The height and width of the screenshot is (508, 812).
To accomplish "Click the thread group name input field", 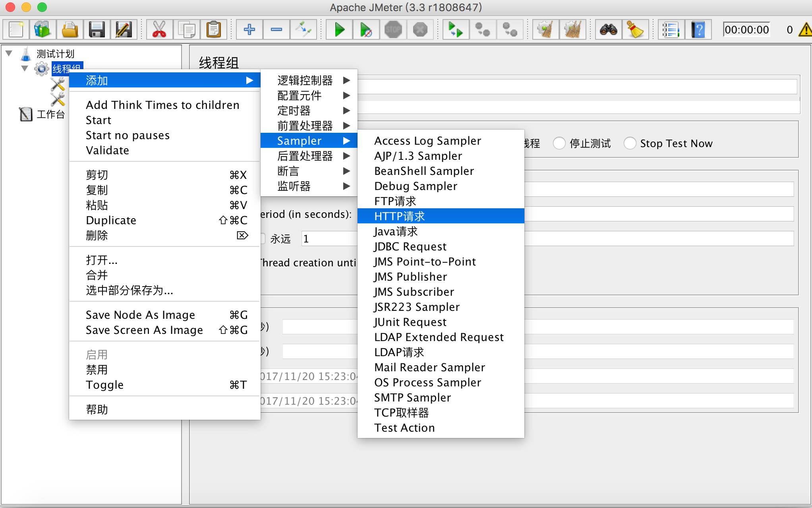I will coord(577,87).
